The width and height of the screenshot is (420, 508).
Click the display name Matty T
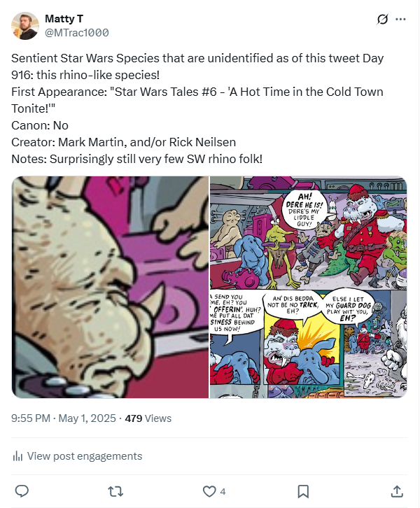pos(62,17)
